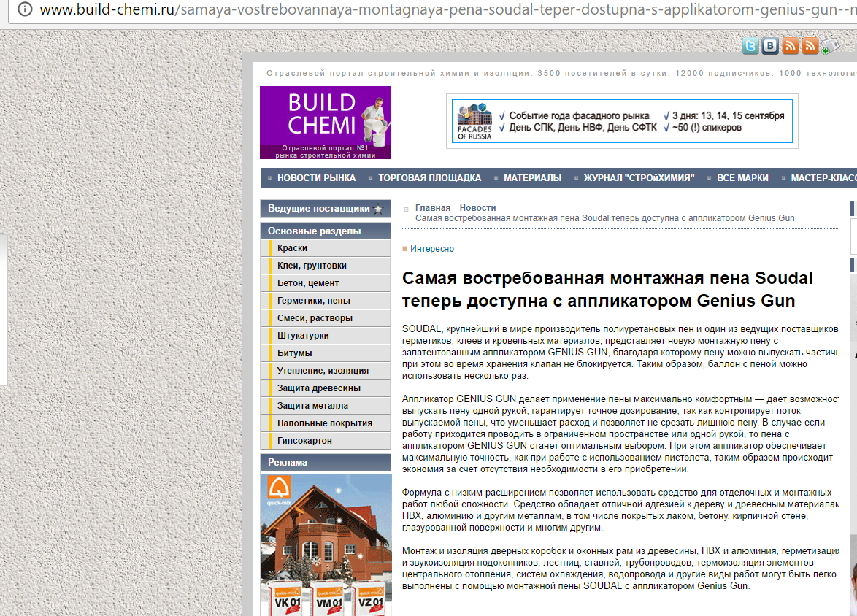Open ТОРГОВАЯ ПЛОЩАДКА in the navigation bar

pos(429,178)
